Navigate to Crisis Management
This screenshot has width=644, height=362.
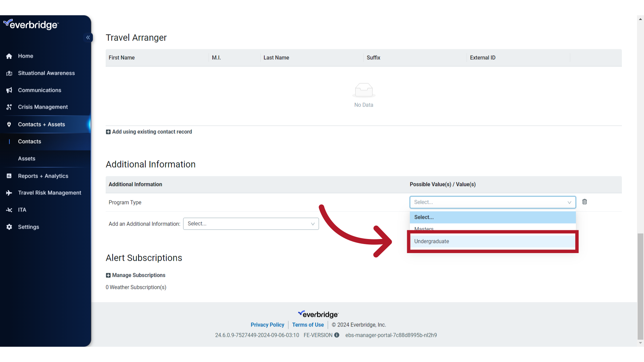[x=43, y=107]
